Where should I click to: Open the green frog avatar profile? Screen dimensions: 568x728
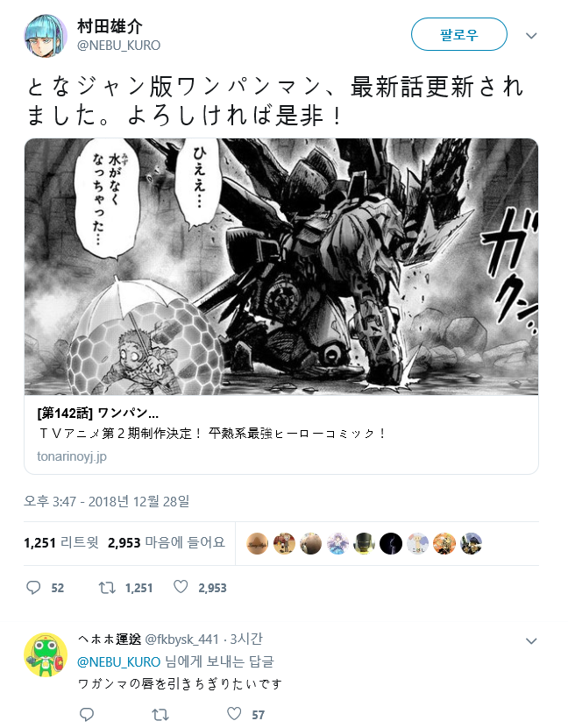[45, 654]
